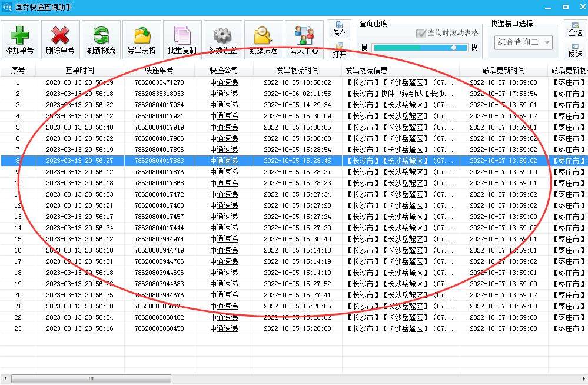
Task: Select tracking number 78620804017876
Action: (x=160, y=172)
